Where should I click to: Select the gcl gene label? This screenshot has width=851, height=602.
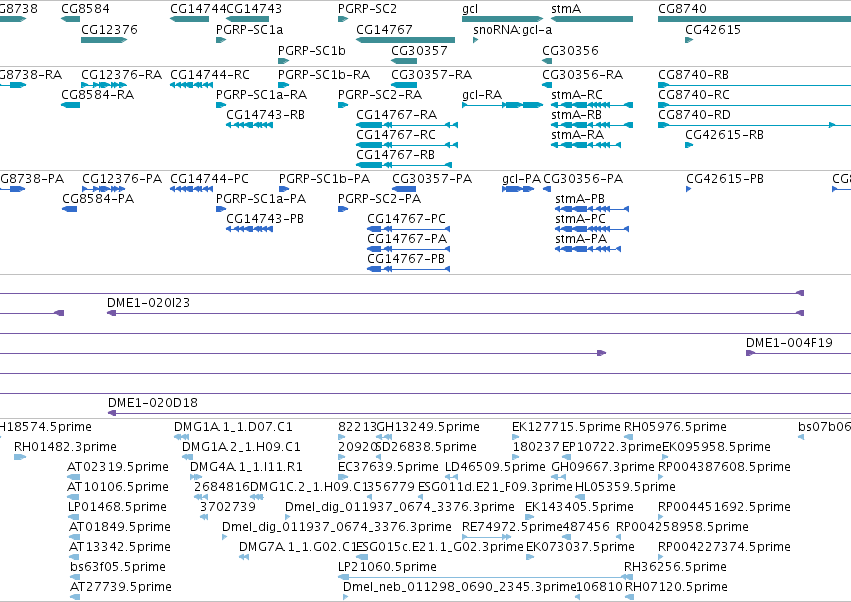pos(469,9)
